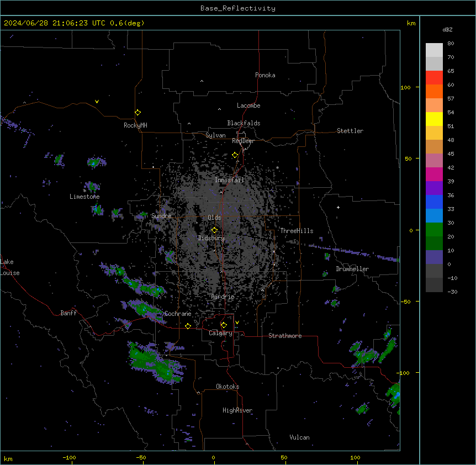Click the yellow V marker northwest of RockyMH
The image size is (476, 465).
pos(97,102)
